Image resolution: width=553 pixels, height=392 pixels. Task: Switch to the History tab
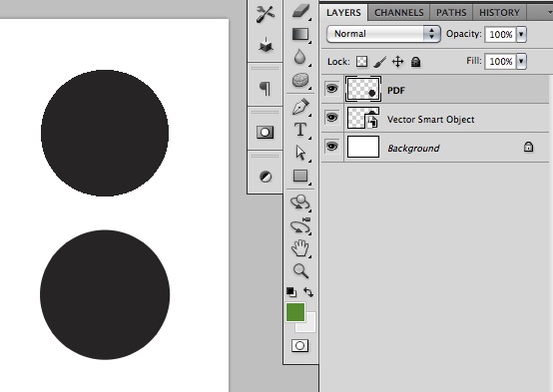pos(499,13)
